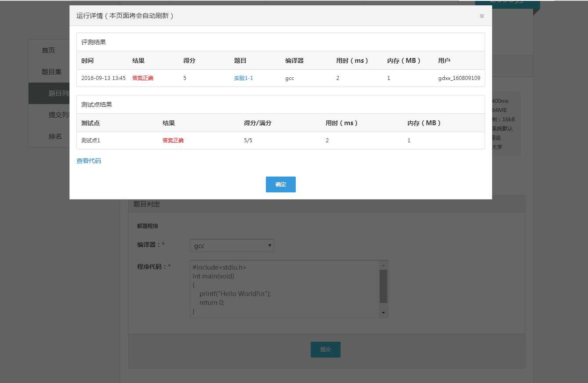The height and width of the screenshot is (383, 588).
Task: Click the 用户 column header
Action: (x=444, y=61)
